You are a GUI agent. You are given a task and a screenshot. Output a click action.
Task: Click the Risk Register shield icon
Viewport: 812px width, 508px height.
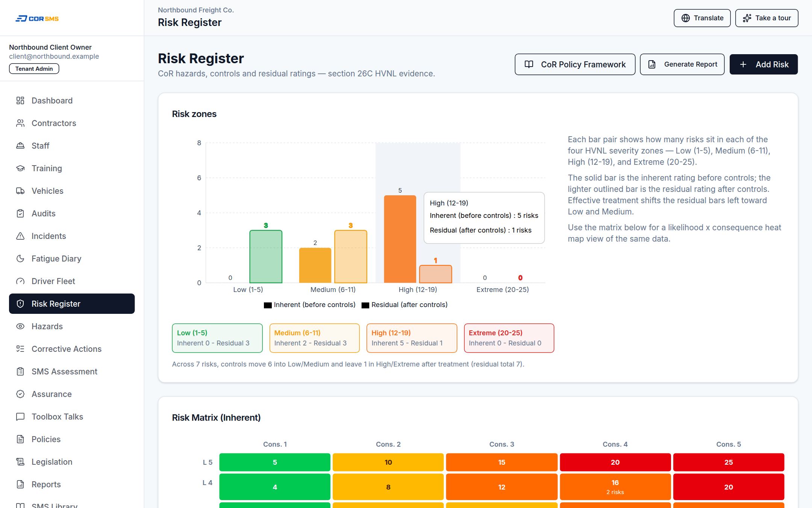[20, 304]
